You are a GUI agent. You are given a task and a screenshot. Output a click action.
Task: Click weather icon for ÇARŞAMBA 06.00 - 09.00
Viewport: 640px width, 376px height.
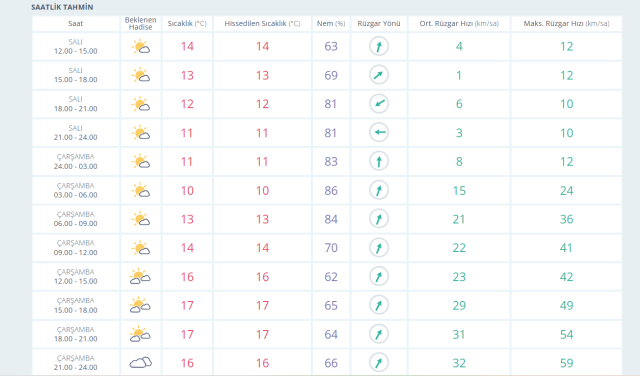pyautogui.click(x=141, y=219)
